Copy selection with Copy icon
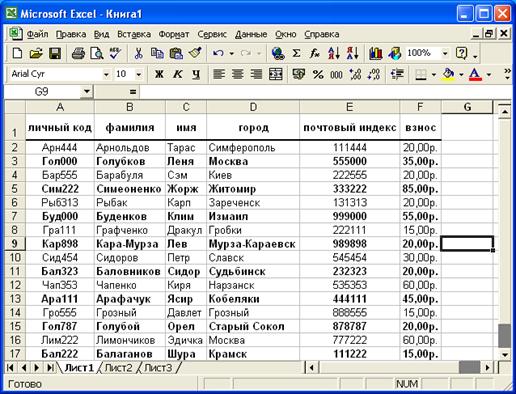Screen dimensions: 516x394 [x=157, y=53]
